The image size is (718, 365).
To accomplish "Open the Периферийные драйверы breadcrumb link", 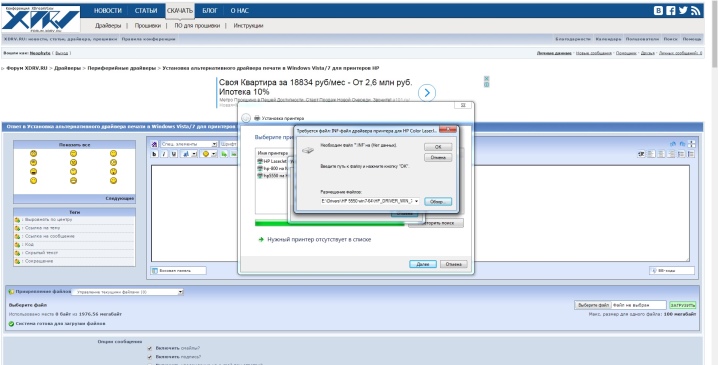I will click(x=122, y=68).
